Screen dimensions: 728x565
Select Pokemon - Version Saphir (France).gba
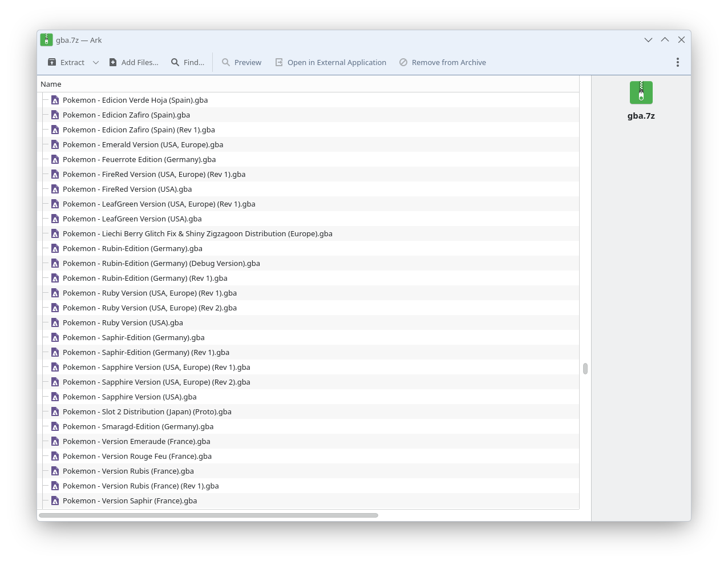pos(308,501)
